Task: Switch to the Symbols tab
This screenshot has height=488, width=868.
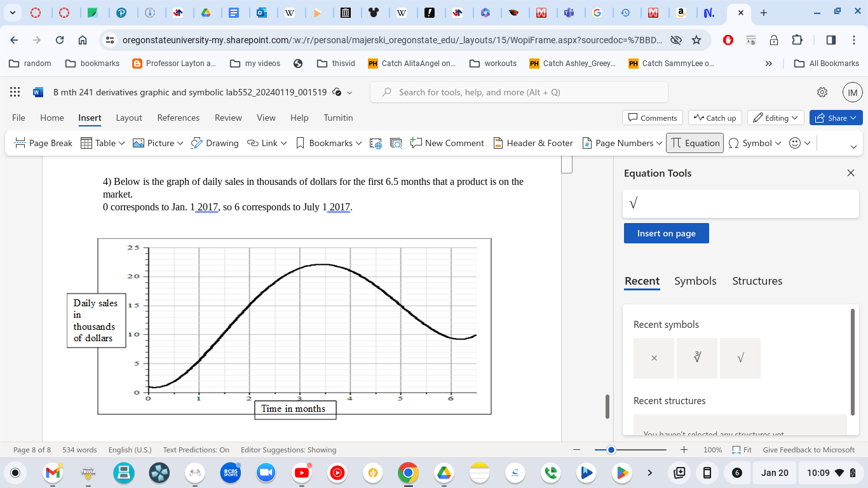Action: click(x=695, y=281)
